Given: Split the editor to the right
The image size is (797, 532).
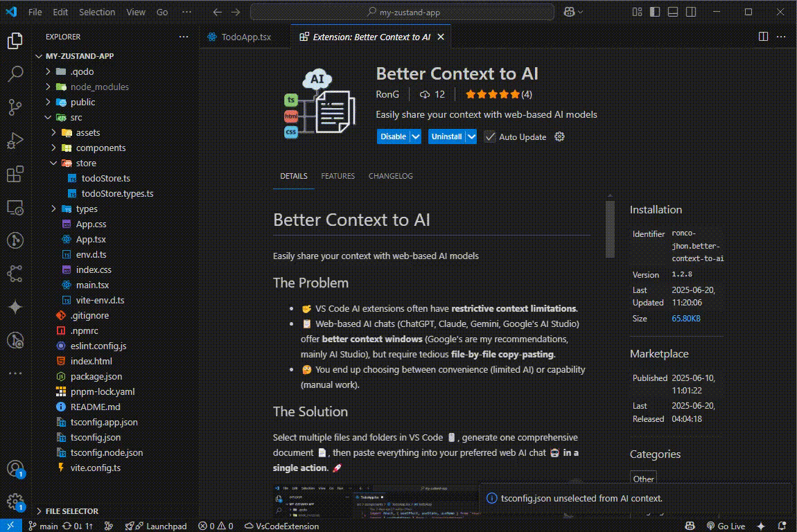Looking at the screenshot, I should point(763,37).
